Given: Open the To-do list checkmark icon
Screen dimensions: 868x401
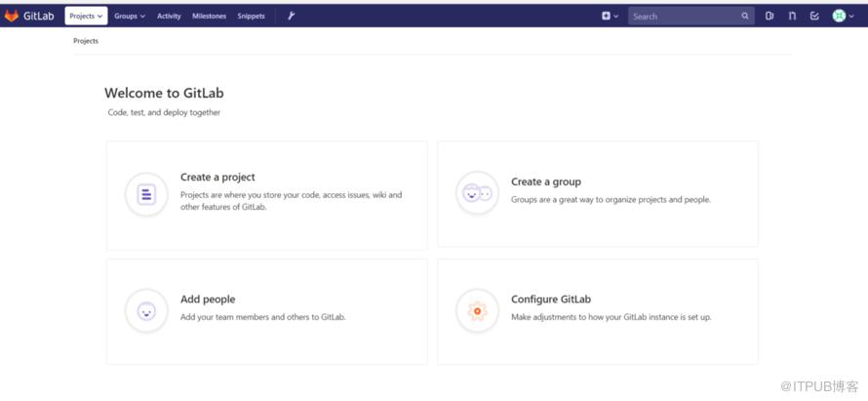Looking at the screenshot, I should coord(814,16).
